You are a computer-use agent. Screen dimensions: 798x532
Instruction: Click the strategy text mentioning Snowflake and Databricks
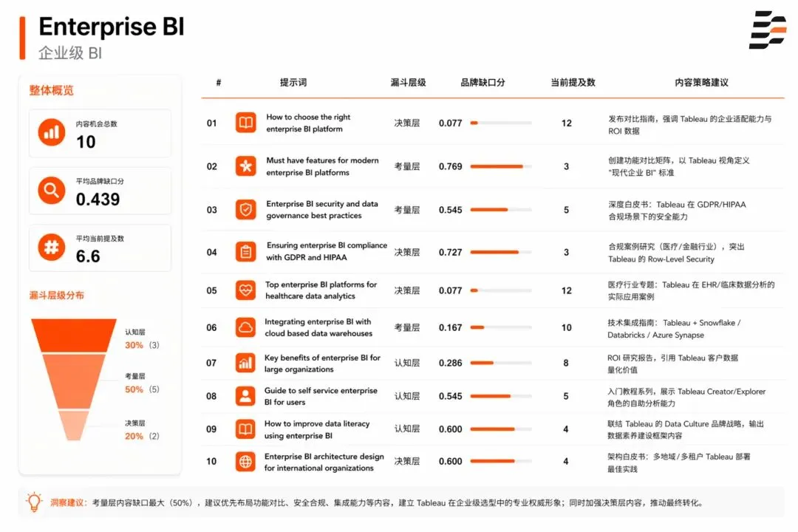click(674, 328)
